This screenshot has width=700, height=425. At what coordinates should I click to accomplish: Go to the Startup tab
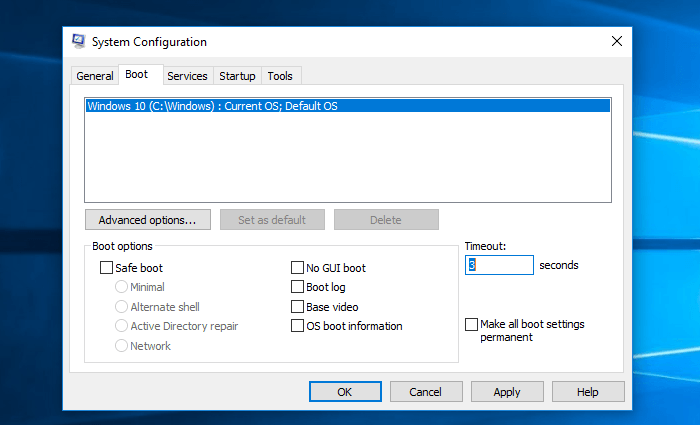pyautogui.click(x=237, y=76)
